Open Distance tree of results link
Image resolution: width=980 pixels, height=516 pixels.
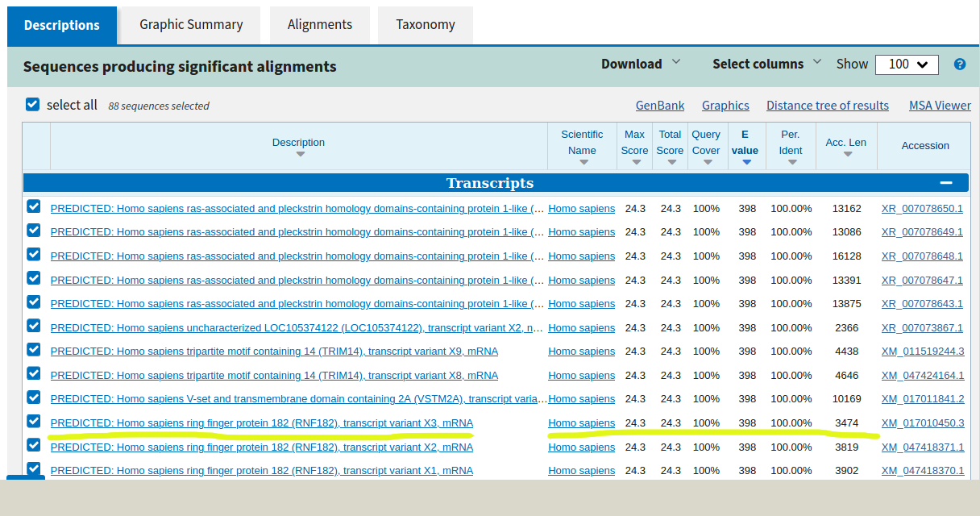coord(827,106)
